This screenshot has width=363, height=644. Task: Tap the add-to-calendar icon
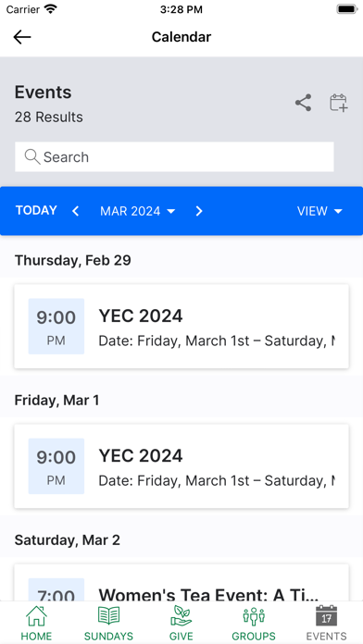coord(339,103)
